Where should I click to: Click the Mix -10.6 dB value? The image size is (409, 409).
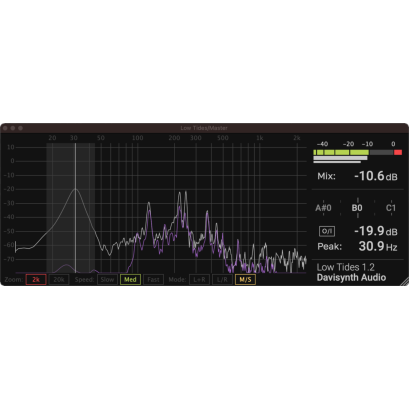coord(376,176)
